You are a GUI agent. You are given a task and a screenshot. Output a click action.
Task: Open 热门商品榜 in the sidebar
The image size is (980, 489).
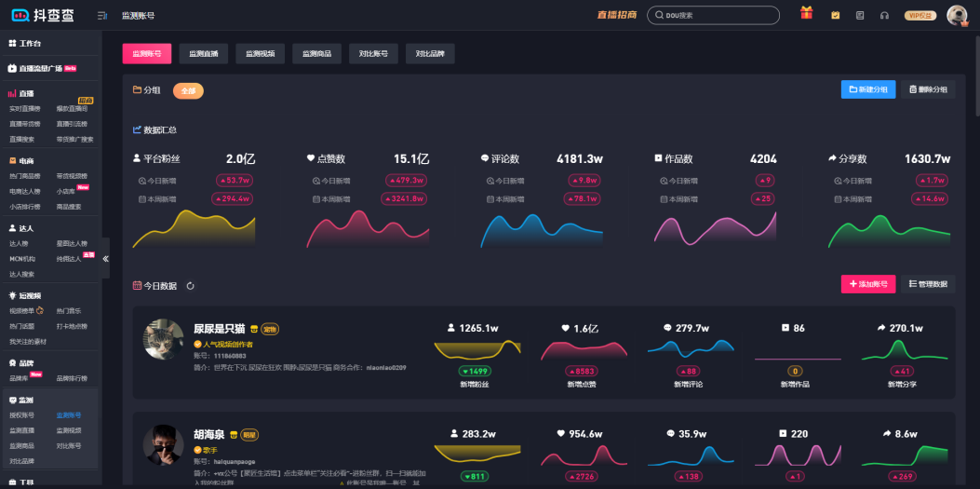pyautogui.click(x=25, y=175)
